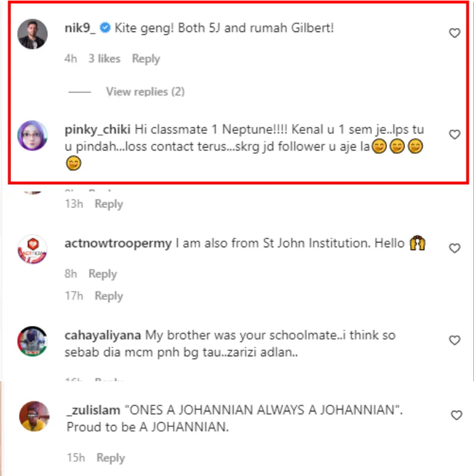Open the nik9_ username link

tap(80, 28)
